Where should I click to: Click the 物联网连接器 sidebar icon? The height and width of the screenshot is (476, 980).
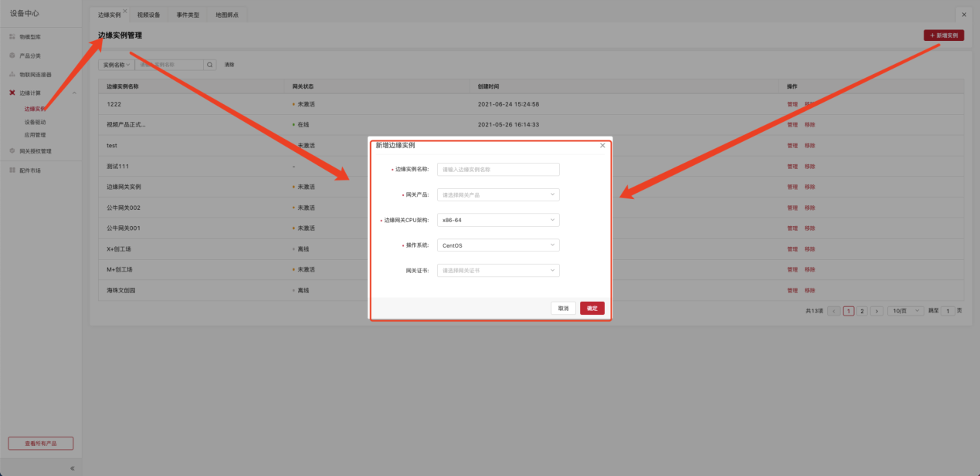pyautogui.click(x=12, y=75)
